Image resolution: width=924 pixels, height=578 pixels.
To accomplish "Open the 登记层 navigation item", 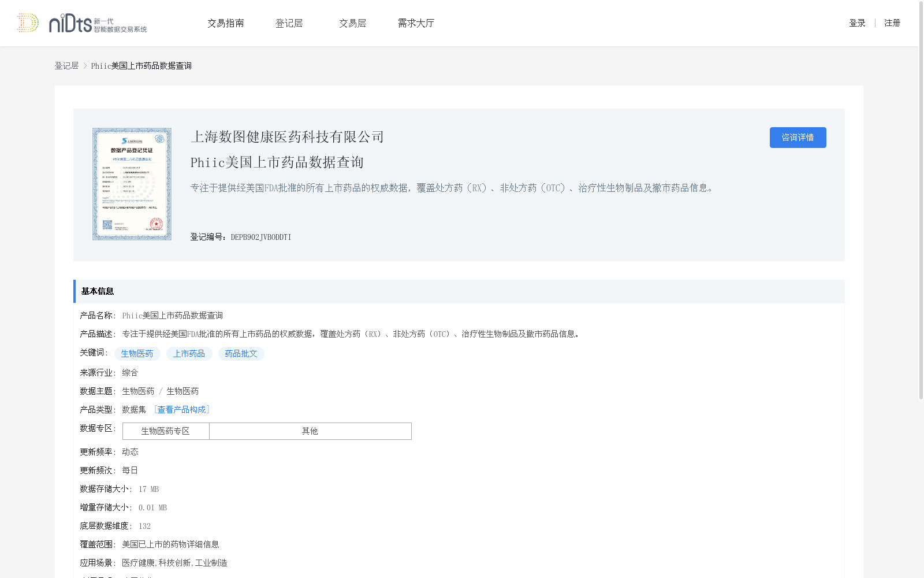I will click(289, 23).
